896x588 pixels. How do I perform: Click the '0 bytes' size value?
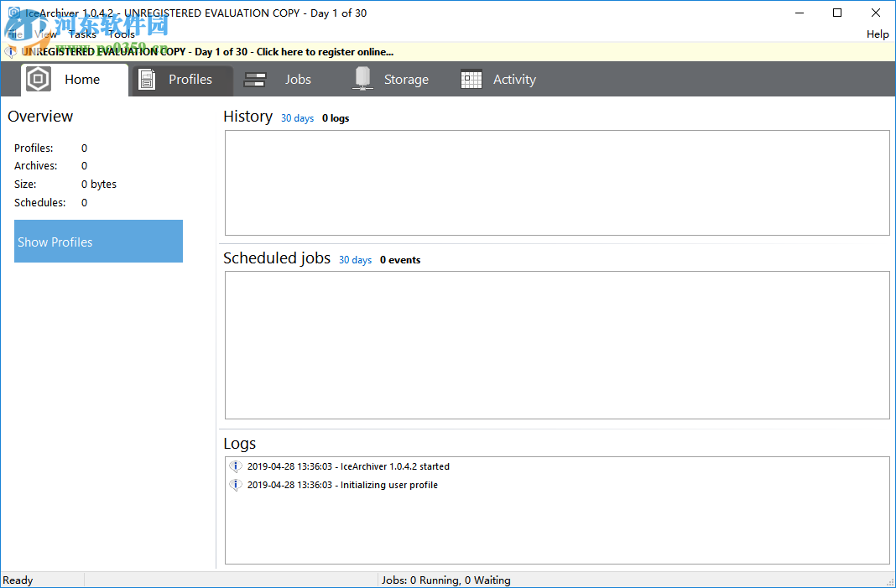click(99, 184)
